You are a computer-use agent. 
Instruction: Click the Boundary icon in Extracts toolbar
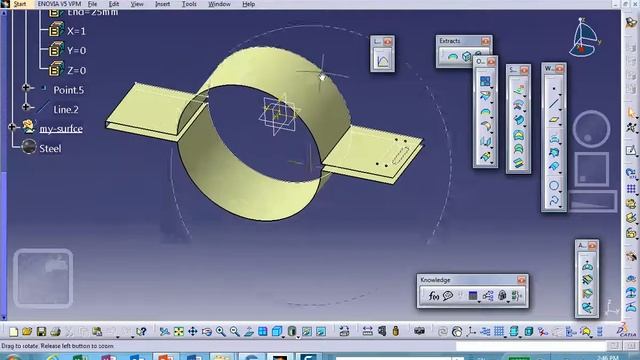(453, 56)
